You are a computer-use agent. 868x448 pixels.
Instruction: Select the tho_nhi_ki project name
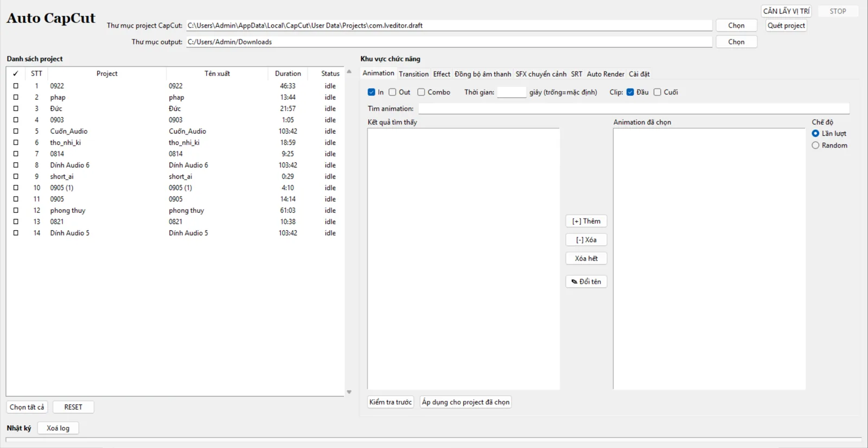tap(66, 143)
